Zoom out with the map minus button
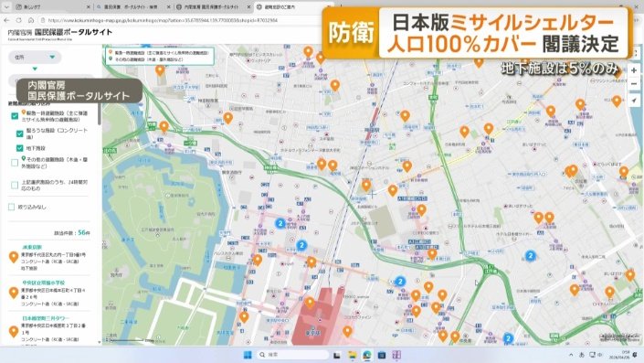The width and height of the screenshot is (644, 363). click(634, 84)
